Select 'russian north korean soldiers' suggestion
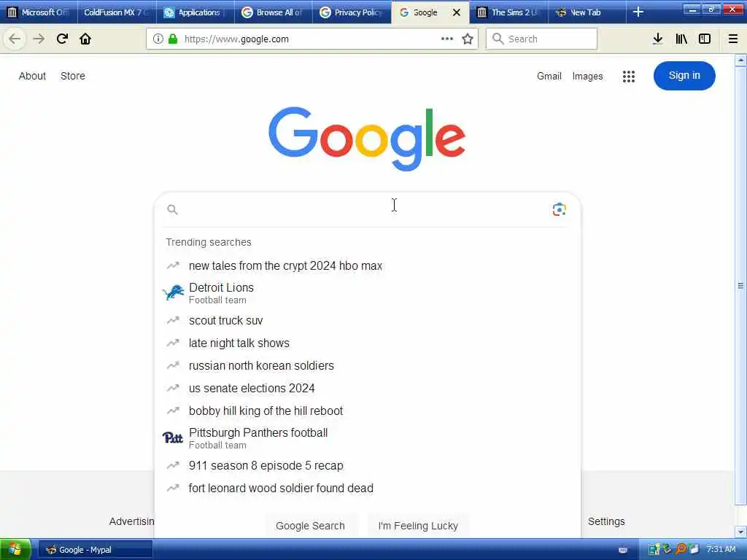747x560 pixels. pyautogui.click(x=368, y=366)
